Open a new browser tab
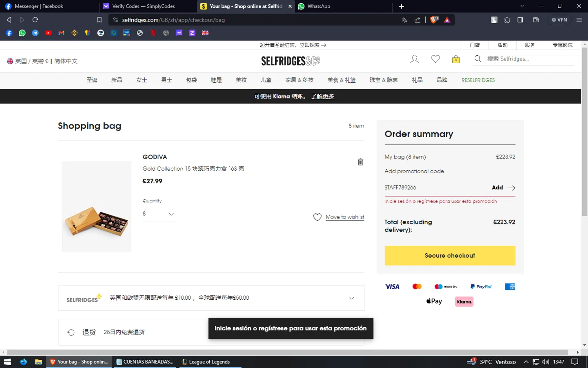This screenshot has height=368, width=588. point(401,6)
